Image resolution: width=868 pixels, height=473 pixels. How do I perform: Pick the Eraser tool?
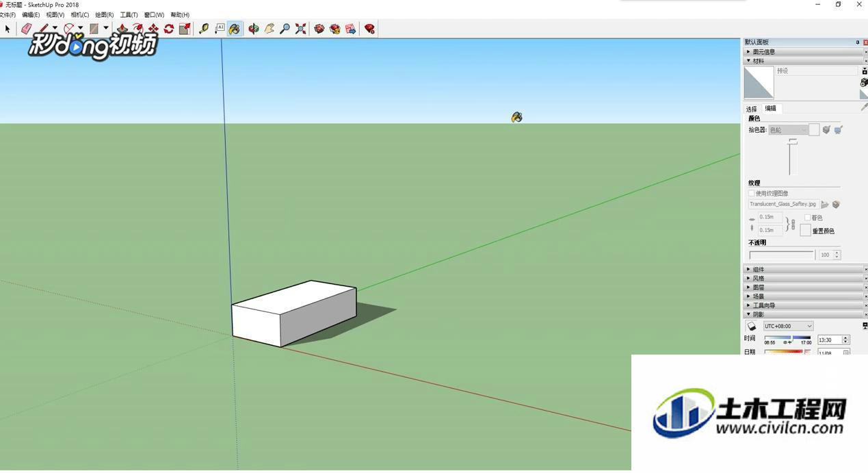[26, 29]
